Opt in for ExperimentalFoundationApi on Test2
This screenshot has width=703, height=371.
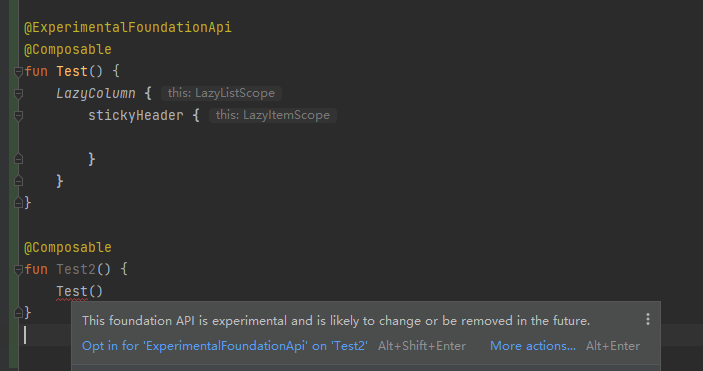click(225, 346)
